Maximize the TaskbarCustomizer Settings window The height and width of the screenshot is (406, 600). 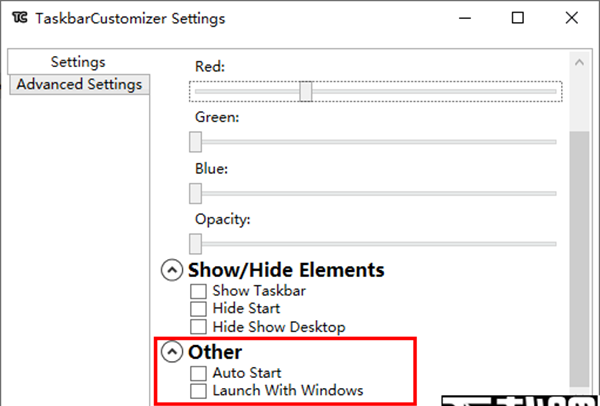coord(518,18)
